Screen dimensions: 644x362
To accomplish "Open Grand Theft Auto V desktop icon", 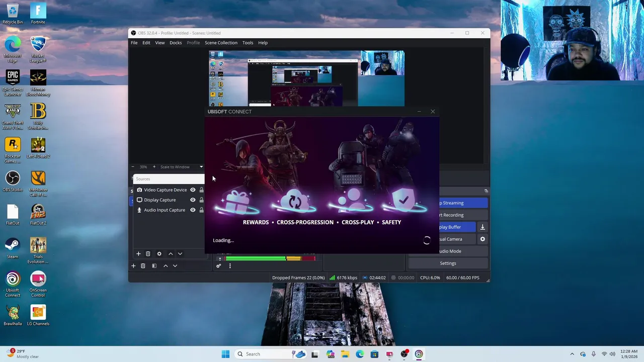I will 13,117.
